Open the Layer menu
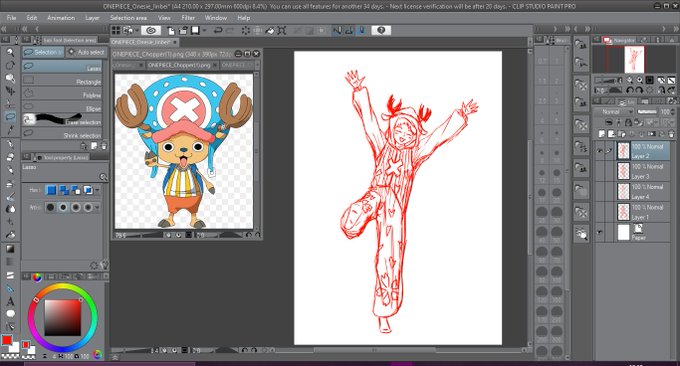 tap(92, 18)
